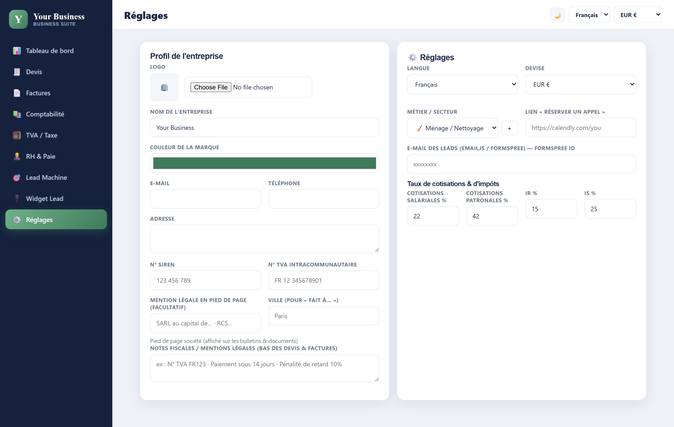Click the IS % field
The image size is (674, 427).
point(610,209)
